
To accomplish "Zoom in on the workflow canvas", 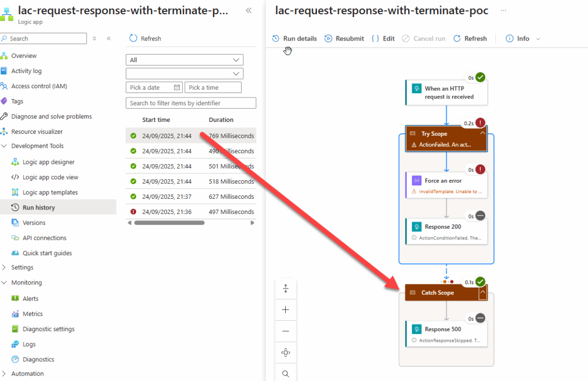I will tap(286, 310).
